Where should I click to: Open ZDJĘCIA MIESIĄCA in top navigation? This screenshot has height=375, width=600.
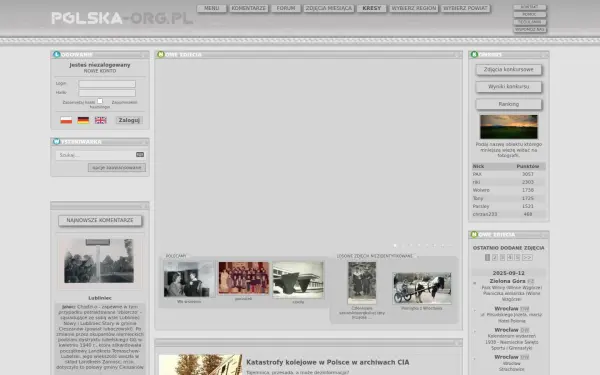(329, 8)
